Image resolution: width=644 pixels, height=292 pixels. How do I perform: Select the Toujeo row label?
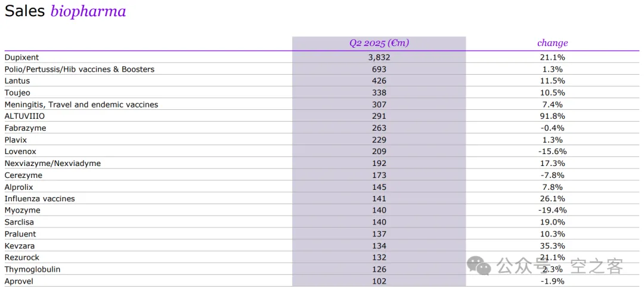point(17,93)
